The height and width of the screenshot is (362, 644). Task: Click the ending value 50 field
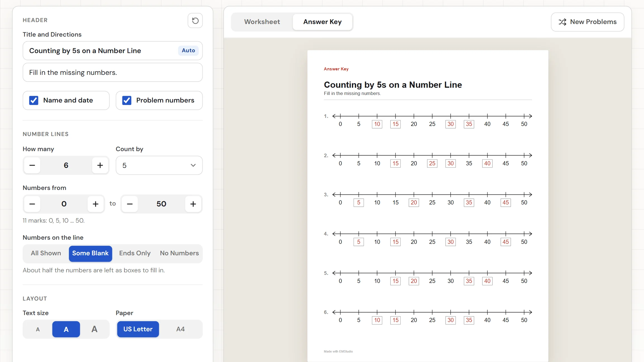(x=162, y=204)
